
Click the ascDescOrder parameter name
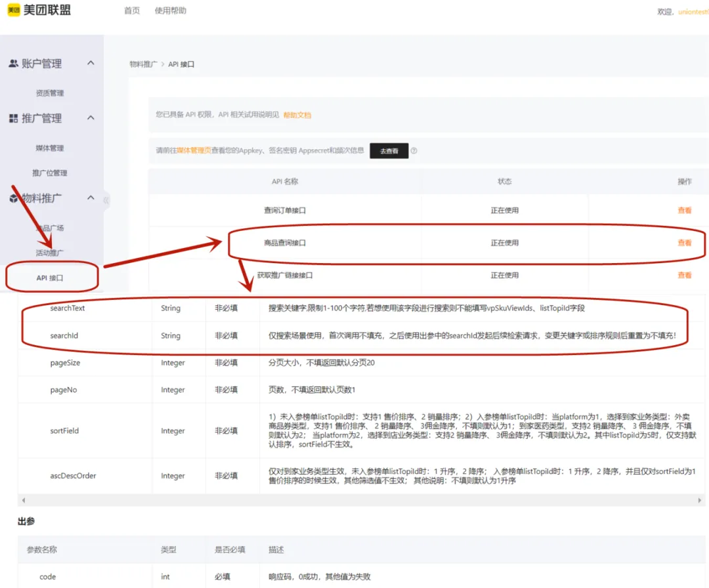coord(73,476)
